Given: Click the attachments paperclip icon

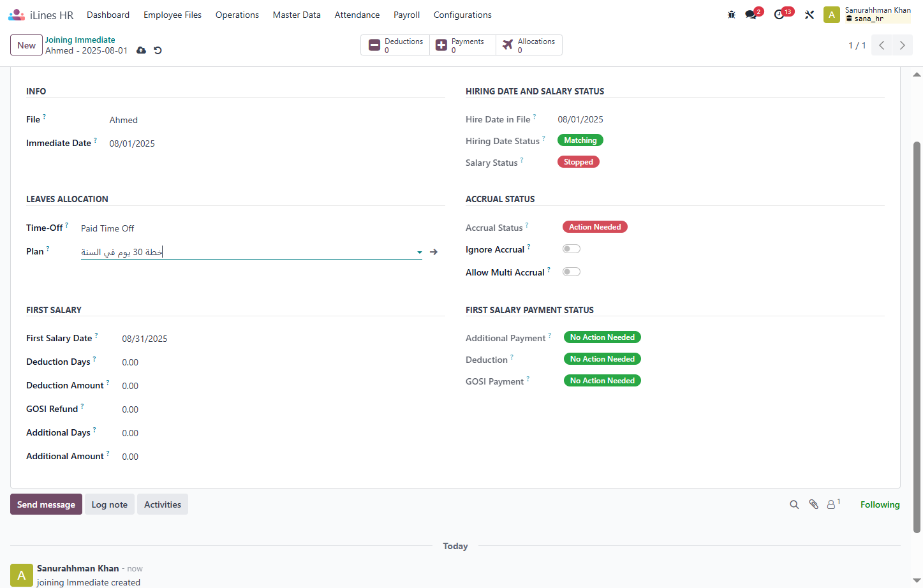Looking at the screenshot, I should (x=814, y=504).
